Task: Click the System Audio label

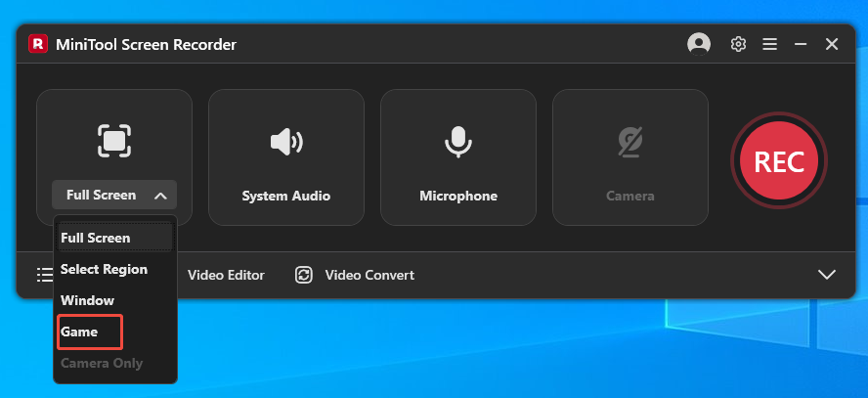Action: [x=286, y=196]
